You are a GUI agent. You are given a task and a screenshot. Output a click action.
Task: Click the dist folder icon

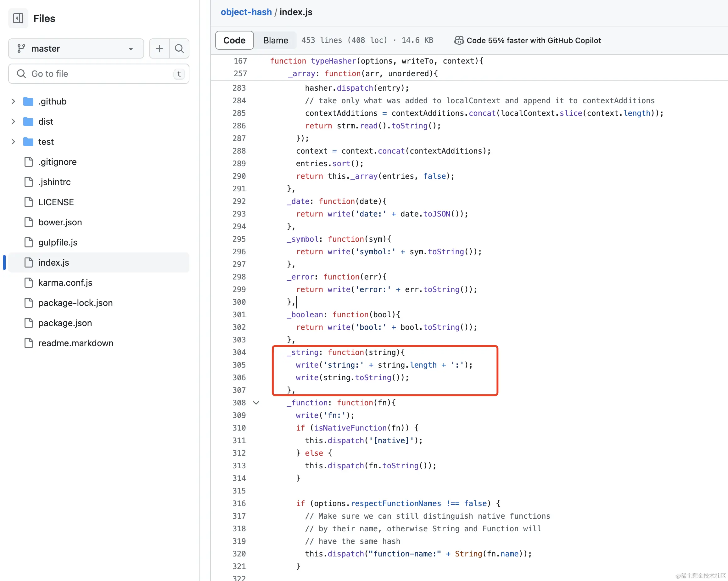(x=28, y=121)
